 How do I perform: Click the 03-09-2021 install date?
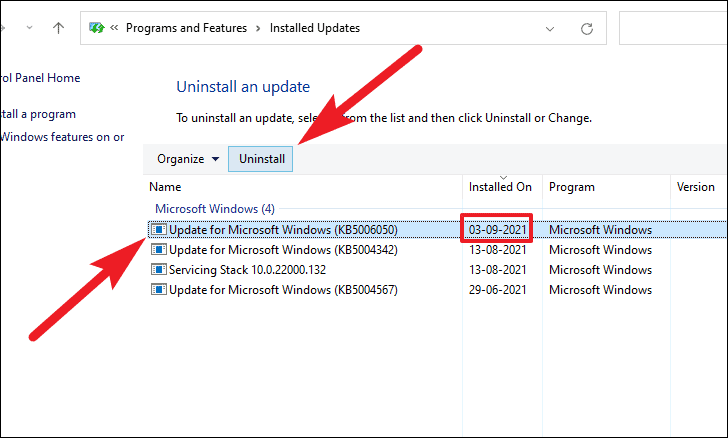pos(498,229)
